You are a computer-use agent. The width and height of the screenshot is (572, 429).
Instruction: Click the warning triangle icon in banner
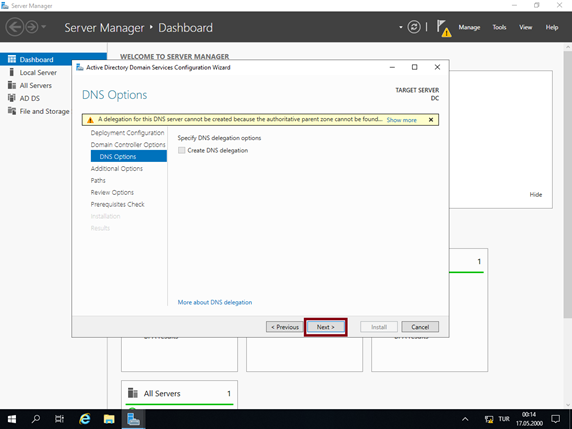90,120
